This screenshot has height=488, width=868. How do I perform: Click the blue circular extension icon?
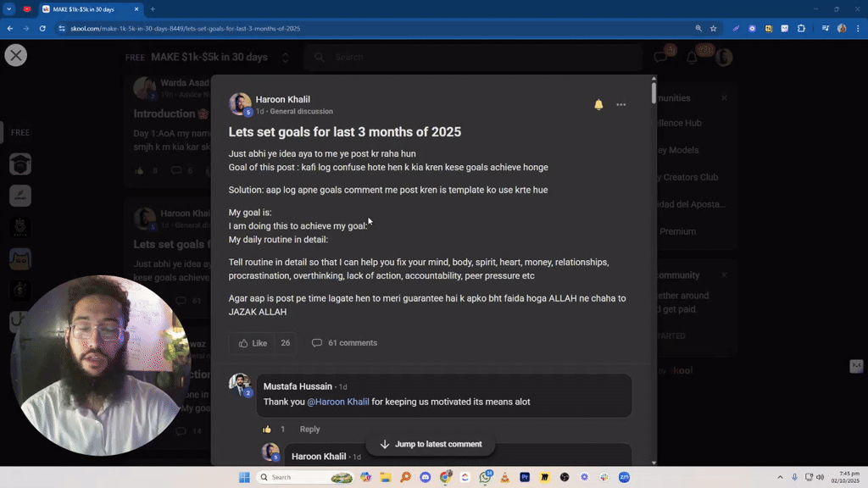click(753, 28)
